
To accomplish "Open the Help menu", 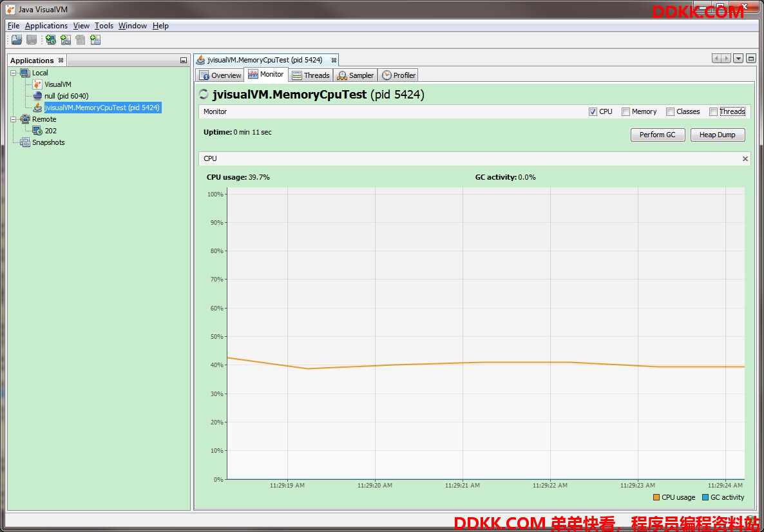I will [160, 26].
